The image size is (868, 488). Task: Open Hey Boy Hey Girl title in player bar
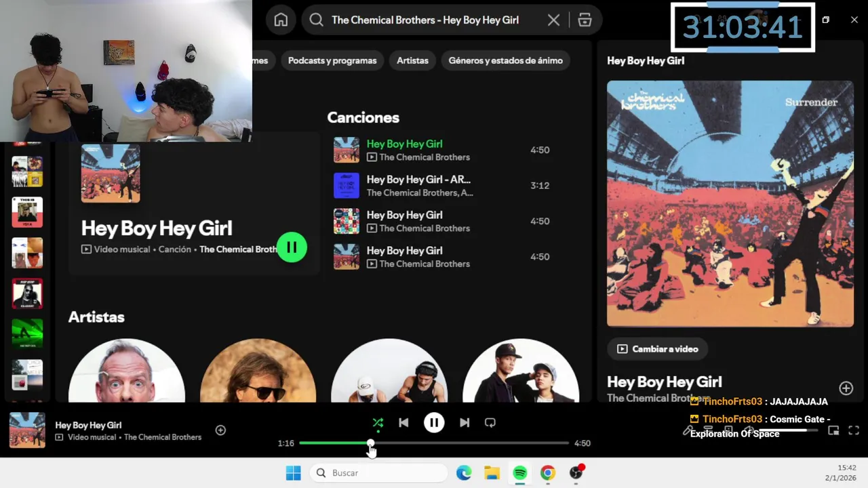coord(88,425)
